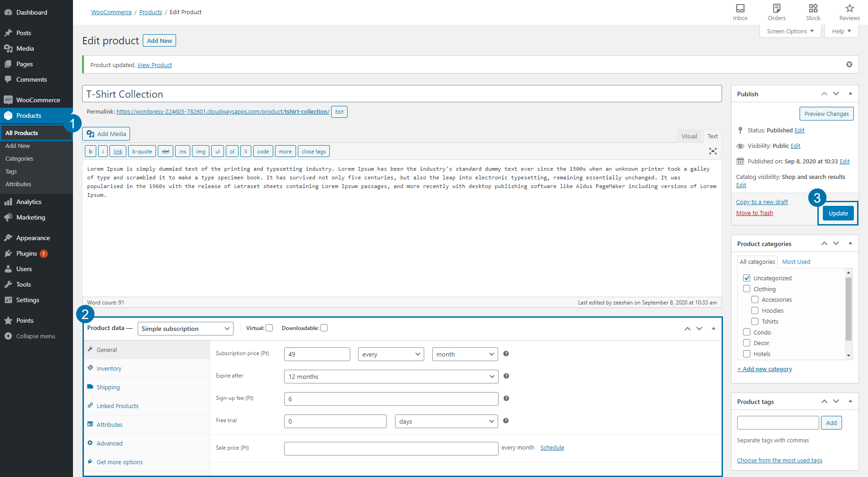This screenshot has width=868, height=477.
Task: Uncheck the Uncategorized category
Action: click(x=747, y=278)
